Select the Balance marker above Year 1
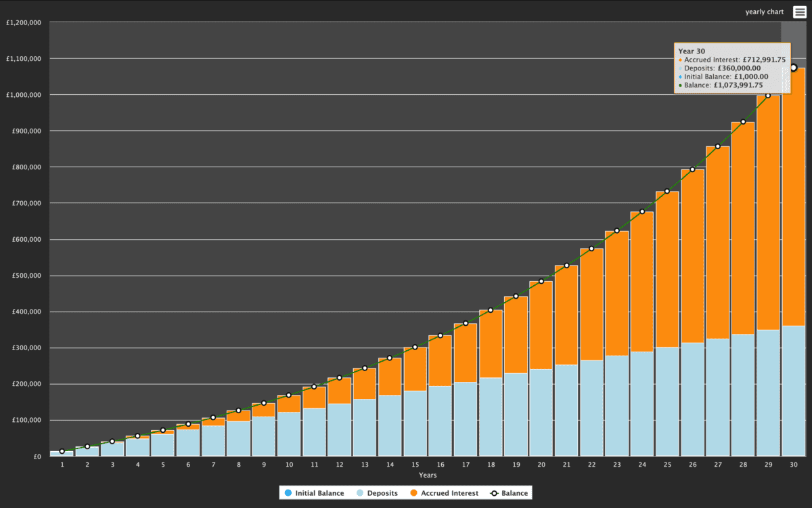This screenshot has height=508, width=812. 62,451
